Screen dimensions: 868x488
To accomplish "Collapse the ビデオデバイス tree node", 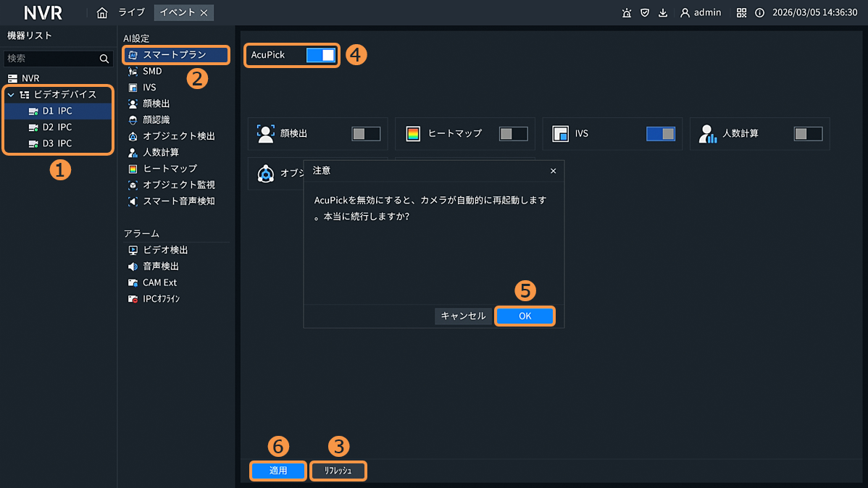I will 11,95.
